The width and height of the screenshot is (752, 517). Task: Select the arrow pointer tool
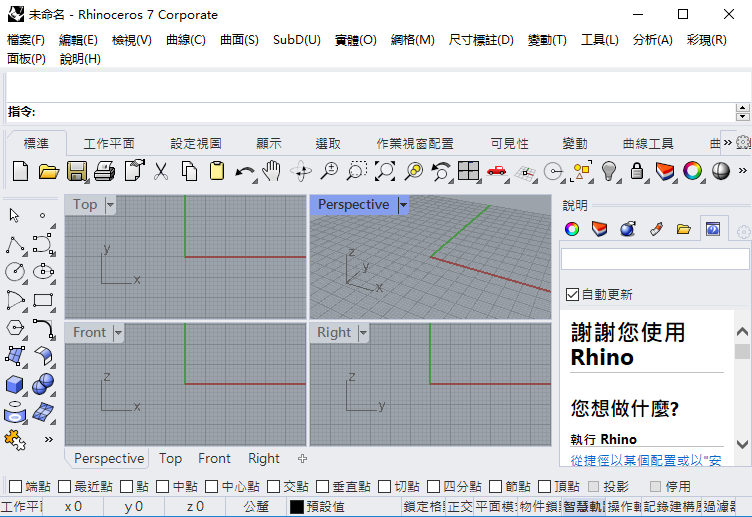click(x=14, y=215)
